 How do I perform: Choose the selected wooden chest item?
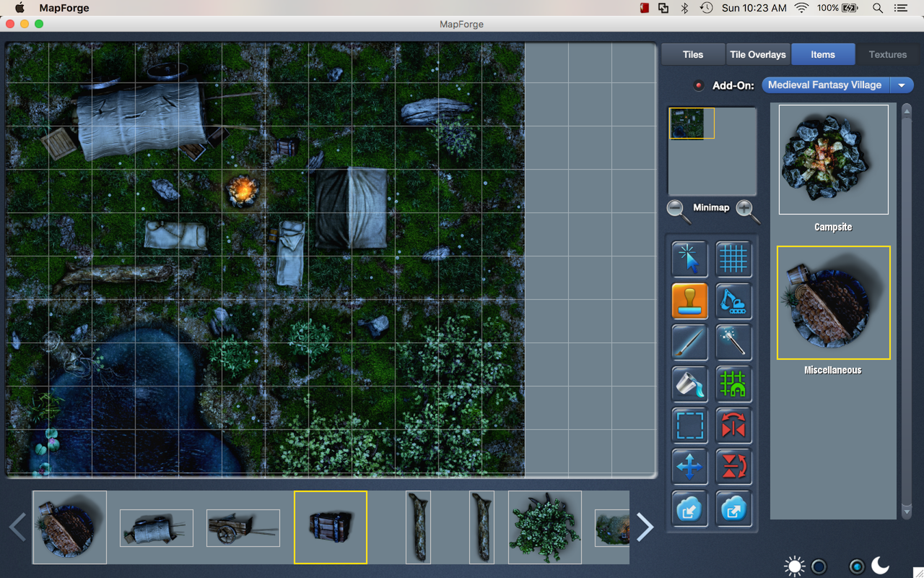(331, 527)
